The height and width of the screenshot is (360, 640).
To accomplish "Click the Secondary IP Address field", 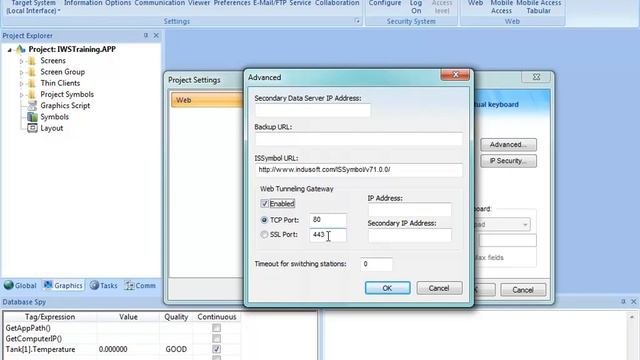I will click(x=410, y=235).
